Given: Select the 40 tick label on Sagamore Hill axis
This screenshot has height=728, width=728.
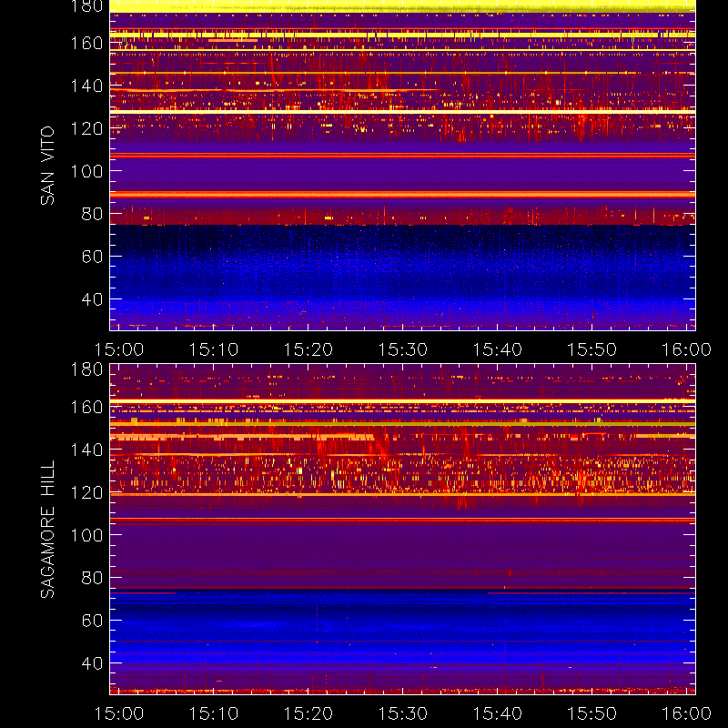Looking at the screenshot, I should click(93, 663).
